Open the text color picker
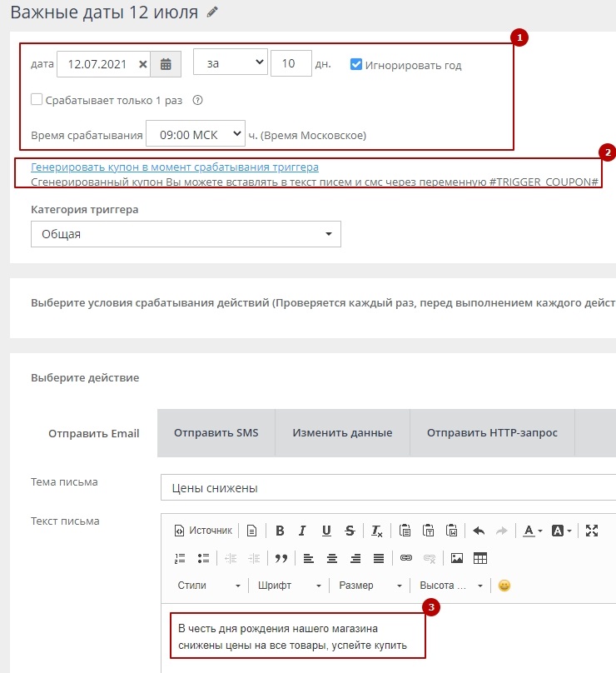The image size is (616, 673). [x=532, y=531]
